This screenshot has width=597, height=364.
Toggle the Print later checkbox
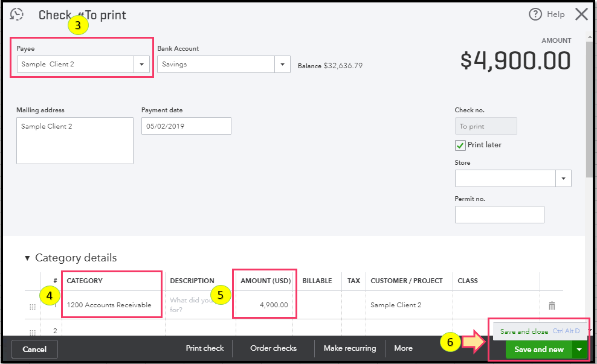(460, 145)
